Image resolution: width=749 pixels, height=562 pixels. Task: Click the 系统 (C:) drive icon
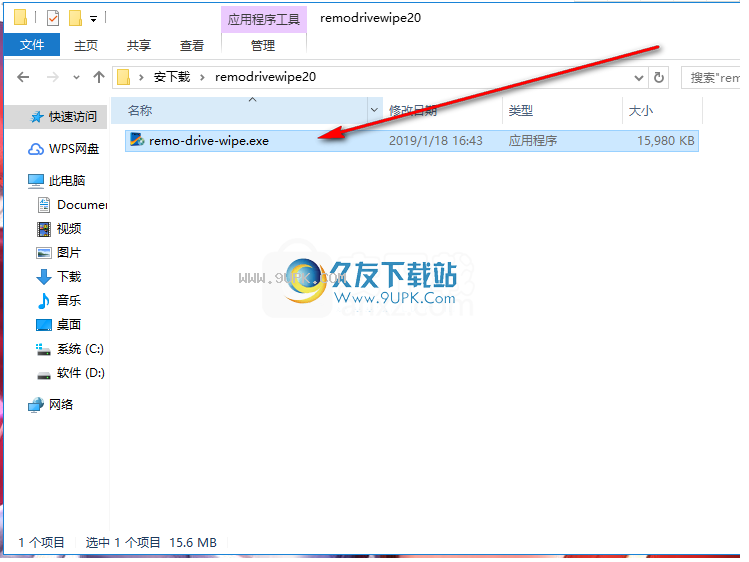click(43, 350)
